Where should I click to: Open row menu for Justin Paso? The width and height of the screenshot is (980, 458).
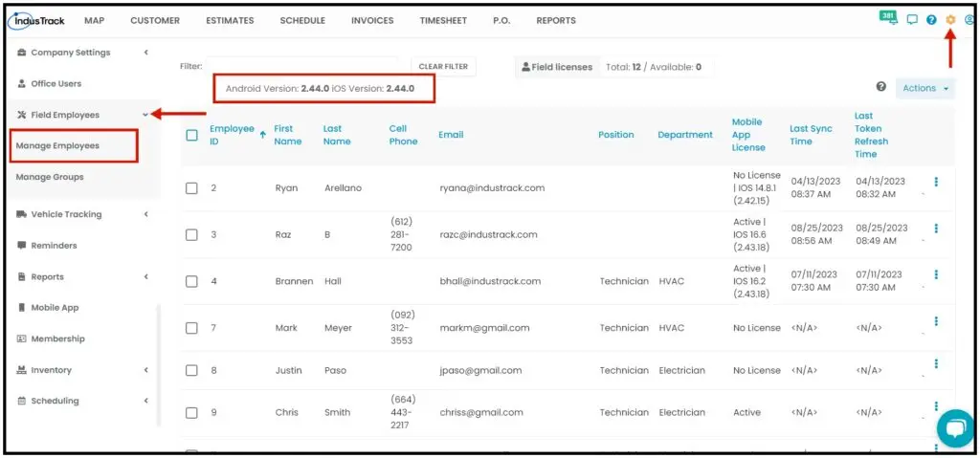click(x=936, y=363)
